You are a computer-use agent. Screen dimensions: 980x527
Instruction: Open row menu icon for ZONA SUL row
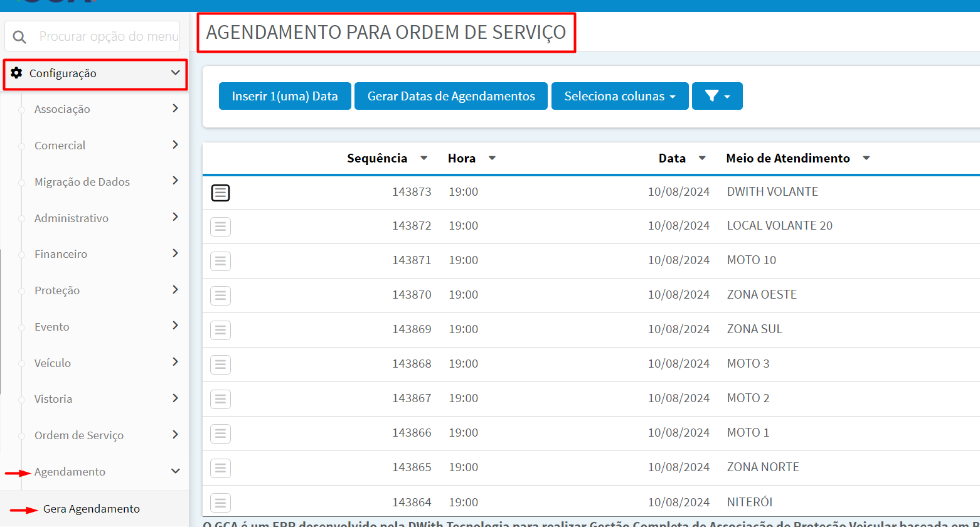pyautogui.click(x=220, y=330)
